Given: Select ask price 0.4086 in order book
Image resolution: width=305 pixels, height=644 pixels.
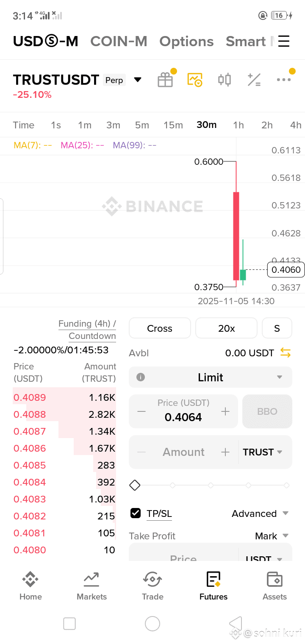Looking at the screenshot, I should (x=30, y=448).
